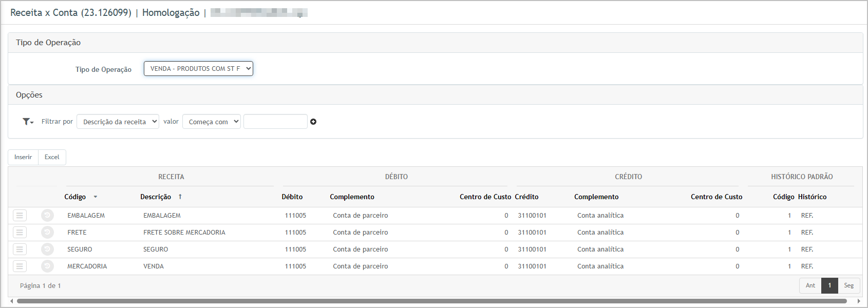Open the Tipo de Operação dropdown
868x308 pixels.
[198, 69]
